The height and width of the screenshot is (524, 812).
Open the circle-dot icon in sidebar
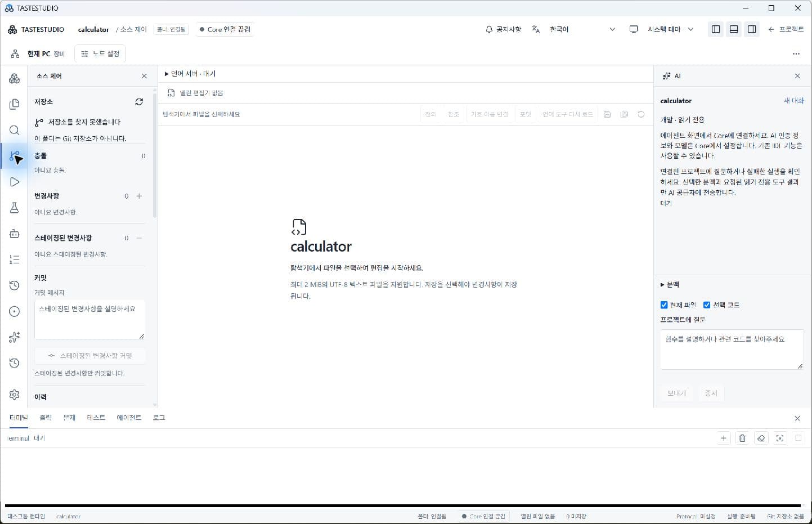tap(15, 311)
